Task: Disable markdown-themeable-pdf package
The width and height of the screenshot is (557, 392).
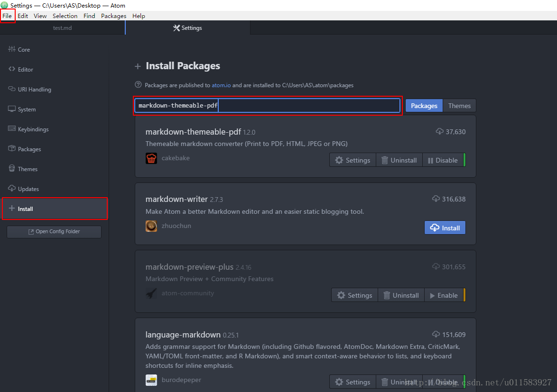Action: [443, 160]
